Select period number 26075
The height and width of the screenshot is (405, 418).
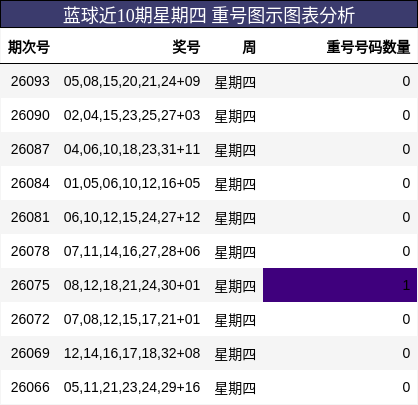tap(30, 285)
